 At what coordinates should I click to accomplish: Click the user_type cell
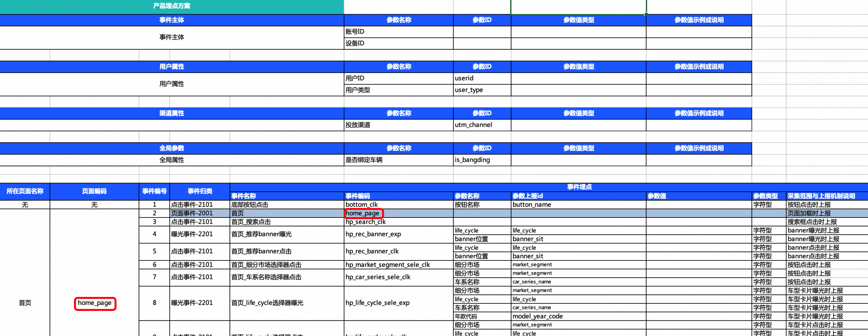[x=482, y=90]
